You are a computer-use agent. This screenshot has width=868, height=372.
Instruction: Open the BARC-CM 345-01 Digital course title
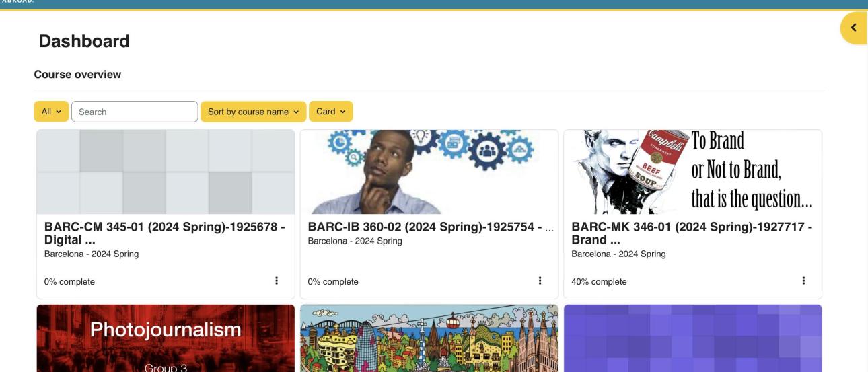[164, 234]
